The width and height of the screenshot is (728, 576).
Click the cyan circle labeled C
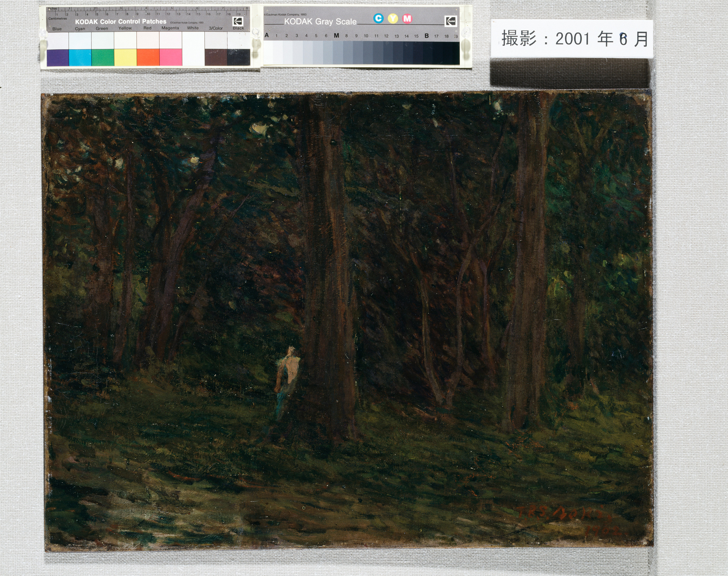378,18
